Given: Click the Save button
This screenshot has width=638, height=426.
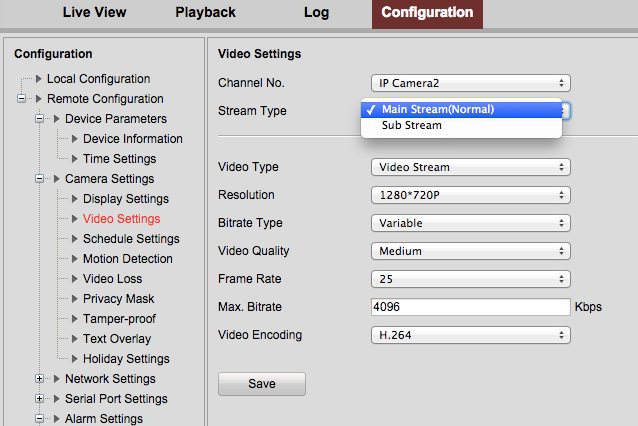Looking at the screenshot, I should (262, 384).
